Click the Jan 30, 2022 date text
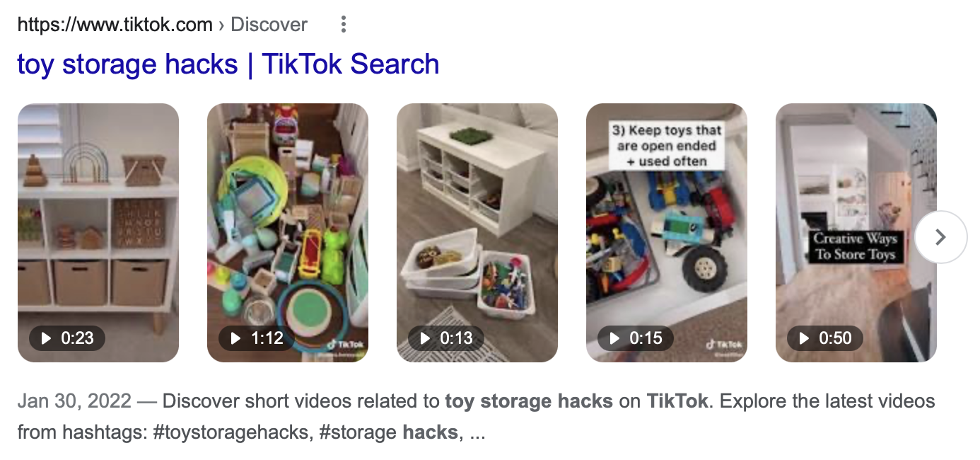Image resolution: width=980 pixels, height=460 pixels. pyautogui.click(x=74, y=401)
